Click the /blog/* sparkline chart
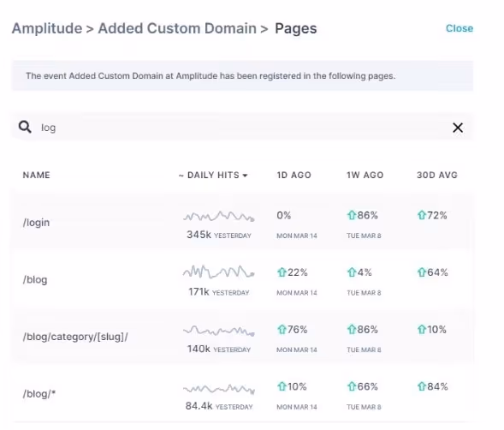The image size is (504, 430). click(219, 389)
